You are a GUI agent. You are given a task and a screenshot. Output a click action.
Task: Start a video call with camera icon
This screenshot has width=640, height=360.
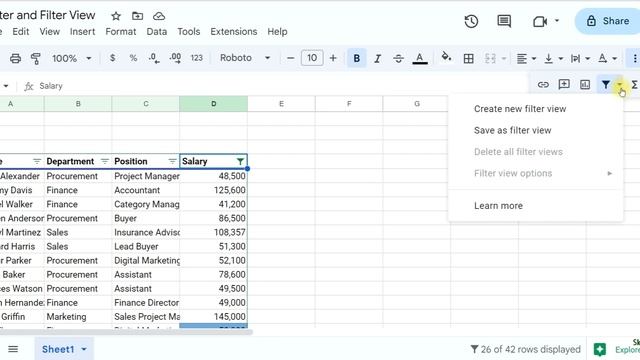[x=540, y=21]
